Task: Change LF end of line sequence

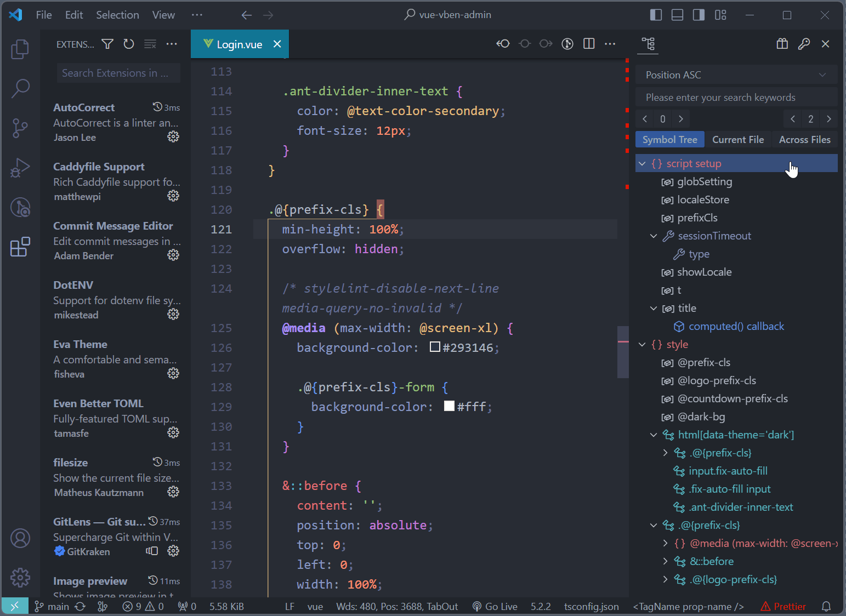Action: pyautogui.click(x=290, y=606)
